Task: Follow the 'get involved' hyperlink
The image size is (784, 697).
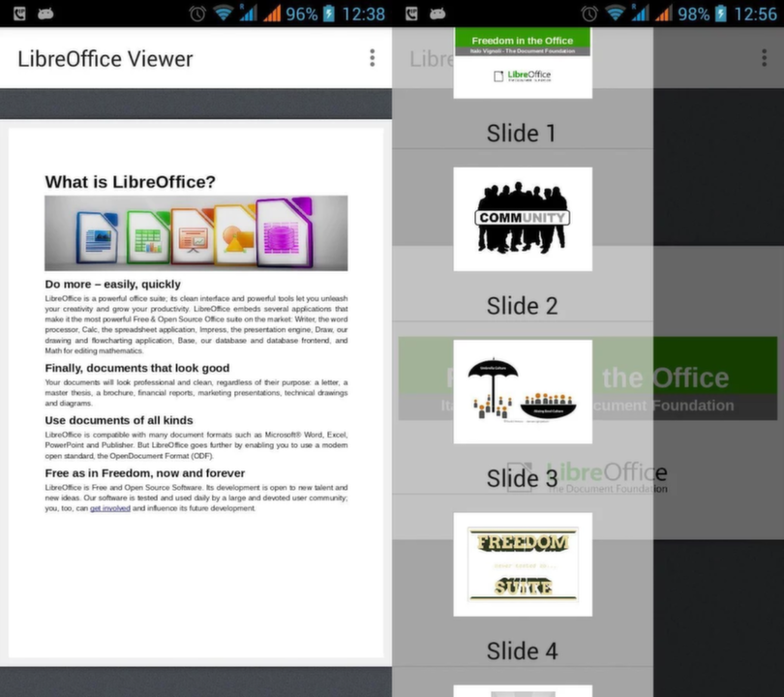Action: tap(110, 508)
